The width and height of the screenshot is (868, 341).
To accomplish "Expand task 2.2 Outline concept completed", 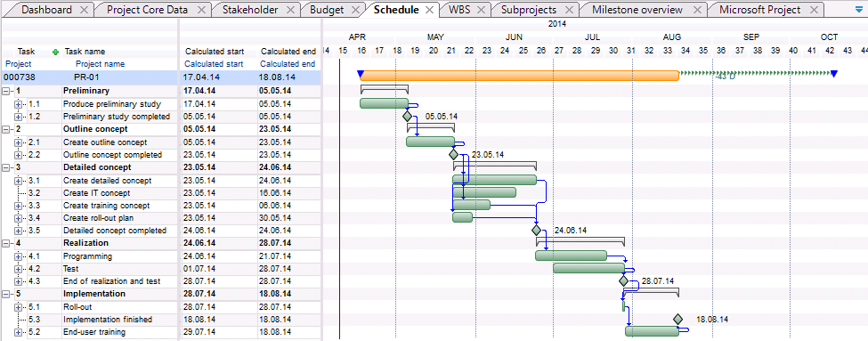I will [x=19, y=155].
